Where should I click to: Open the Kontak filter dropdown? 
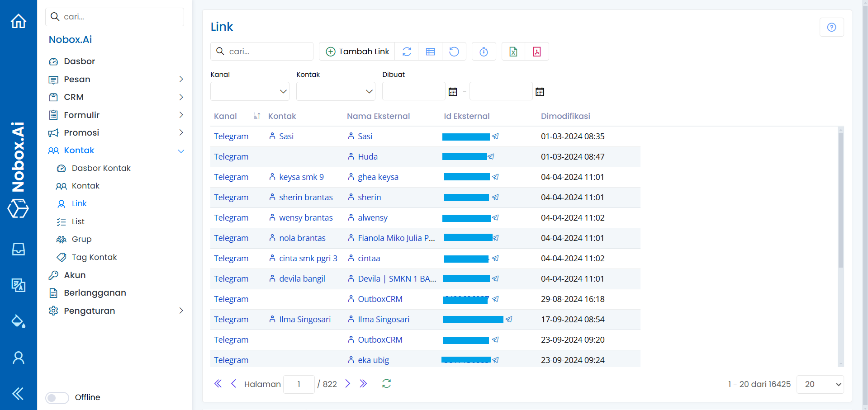pyautogui.click(x=336, y=91)
